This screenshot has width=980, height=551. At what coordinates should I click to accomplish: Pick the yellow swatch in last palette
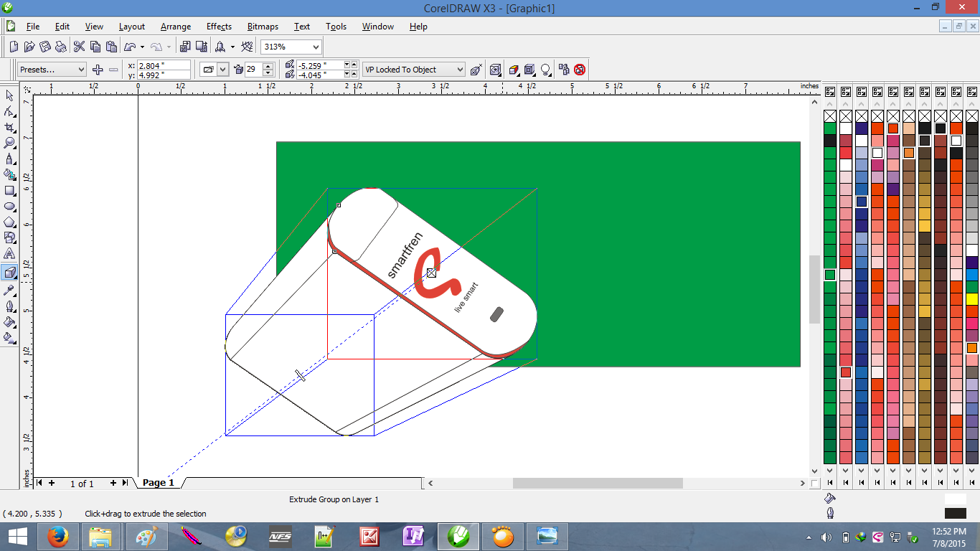tap(972, 299)
